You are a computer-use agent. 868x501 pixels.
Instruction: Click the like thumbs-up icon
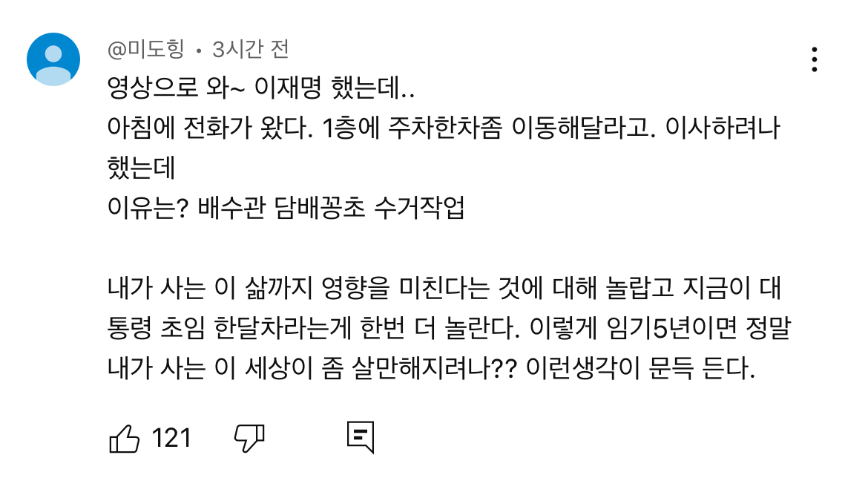coord(124,439)
